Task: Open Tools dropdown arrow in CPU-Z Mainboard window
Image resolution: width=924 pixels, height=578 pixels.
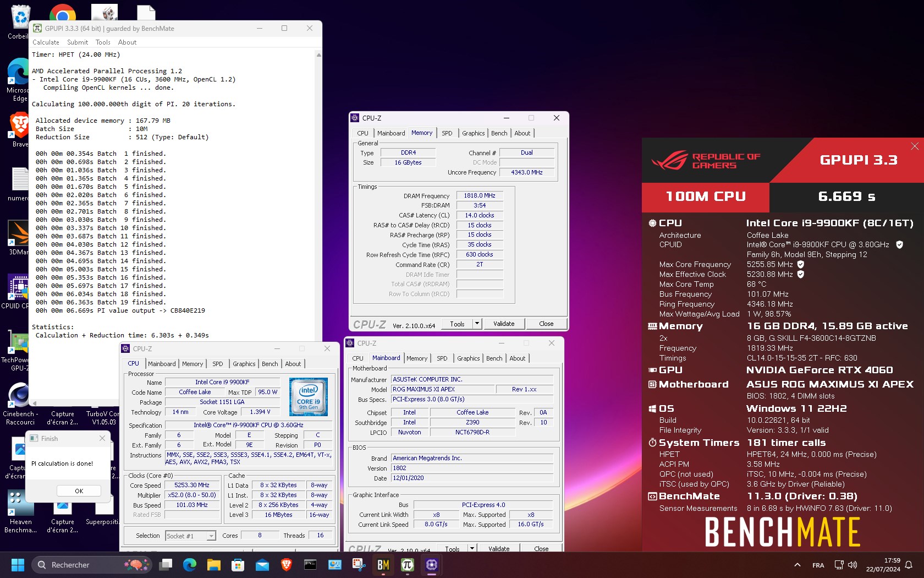Action: (472, 548)
